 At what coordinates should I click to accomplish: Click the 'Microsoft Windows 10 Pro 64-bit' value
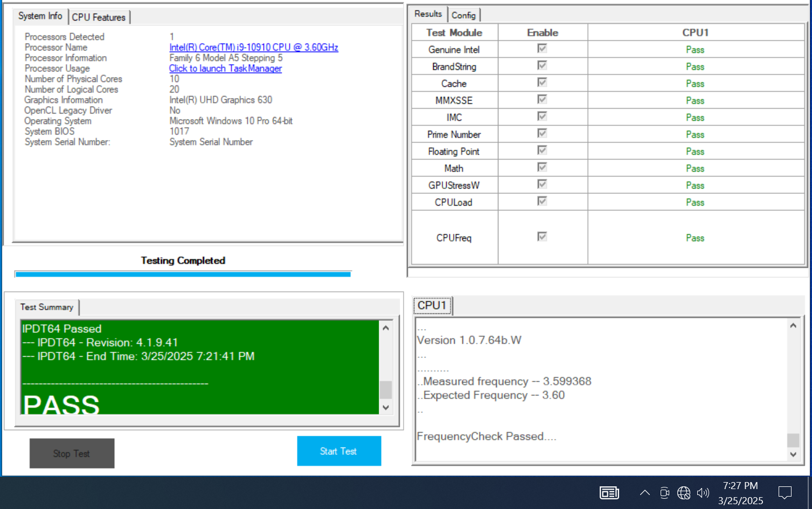[x=231, y=121]
